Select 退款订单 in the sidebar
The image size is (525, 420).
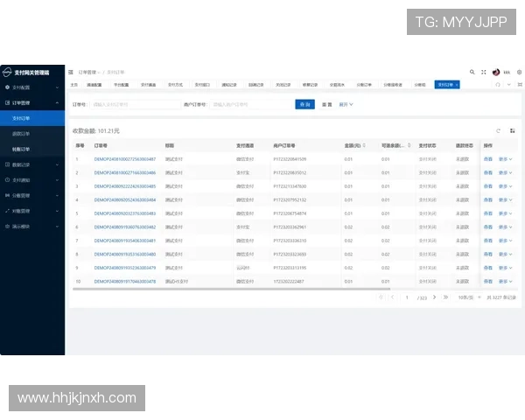coord(20,134)
